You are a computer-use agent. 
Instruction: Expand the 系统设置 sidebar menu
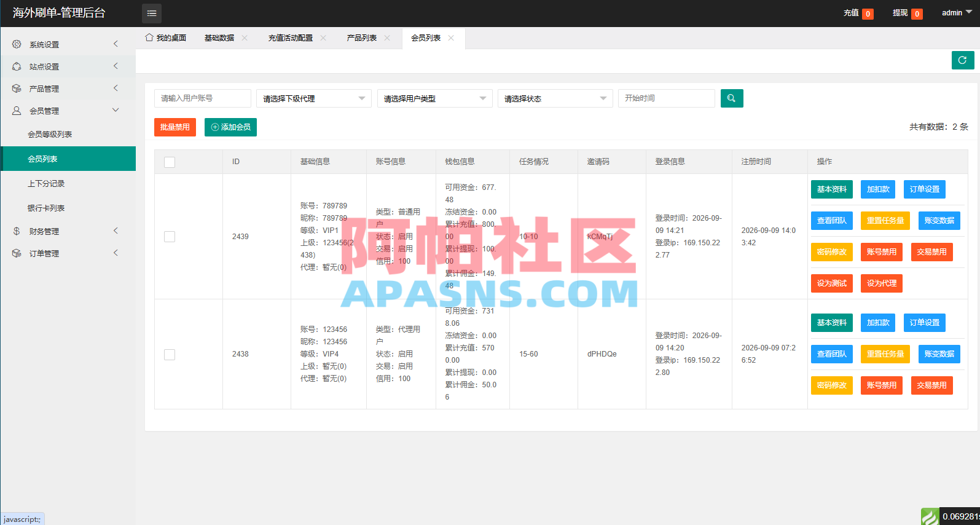tap(68, 44)
